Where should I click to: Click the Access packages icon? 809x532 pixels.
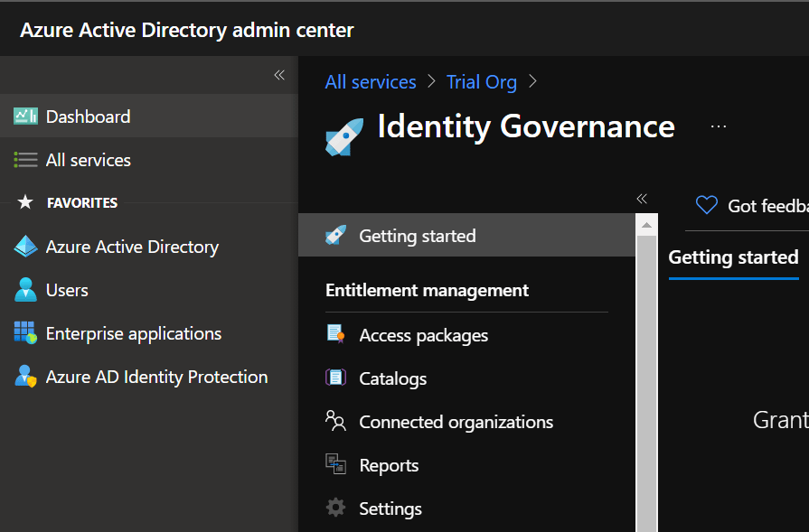pos(335,335)
